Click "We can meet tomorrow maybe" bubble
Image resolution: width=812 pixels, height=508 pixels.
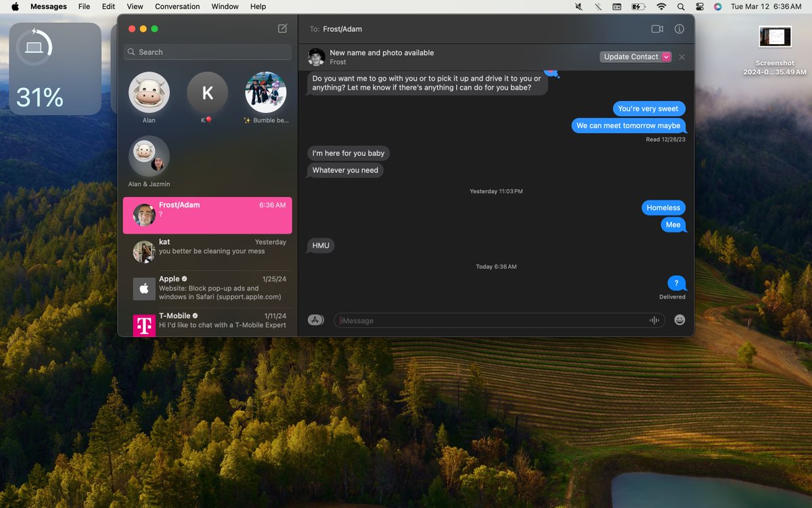tap(629, 125)
